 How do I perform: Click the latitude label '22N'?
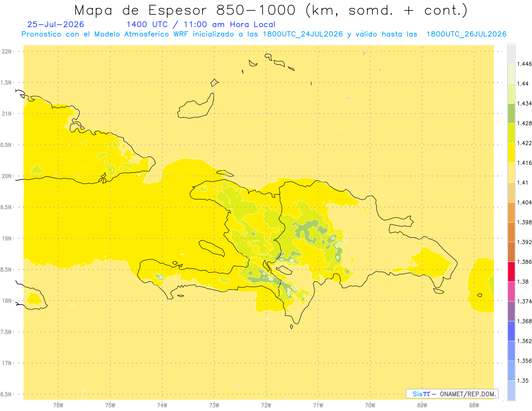coord(8,51)
